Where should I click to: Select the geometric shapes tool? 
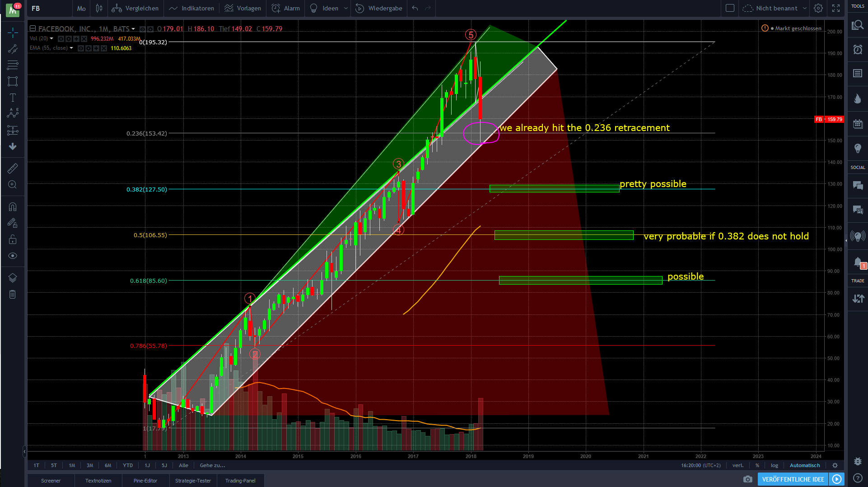[13, 81]
